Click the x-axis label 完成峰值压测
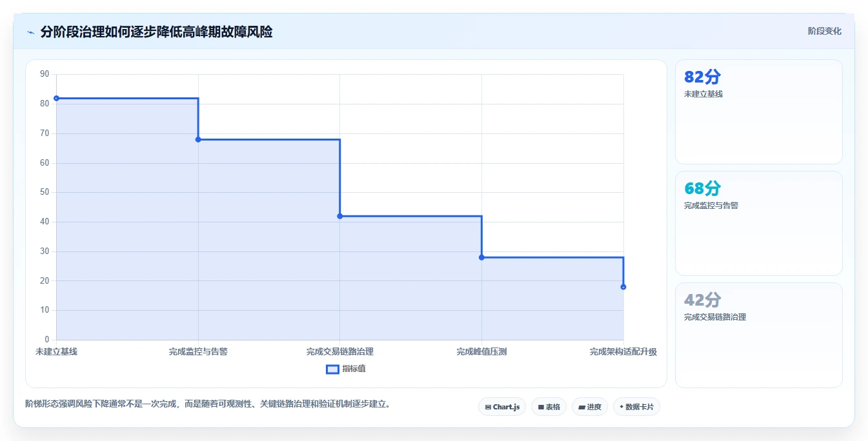The image size is (868, 441). 481,352
